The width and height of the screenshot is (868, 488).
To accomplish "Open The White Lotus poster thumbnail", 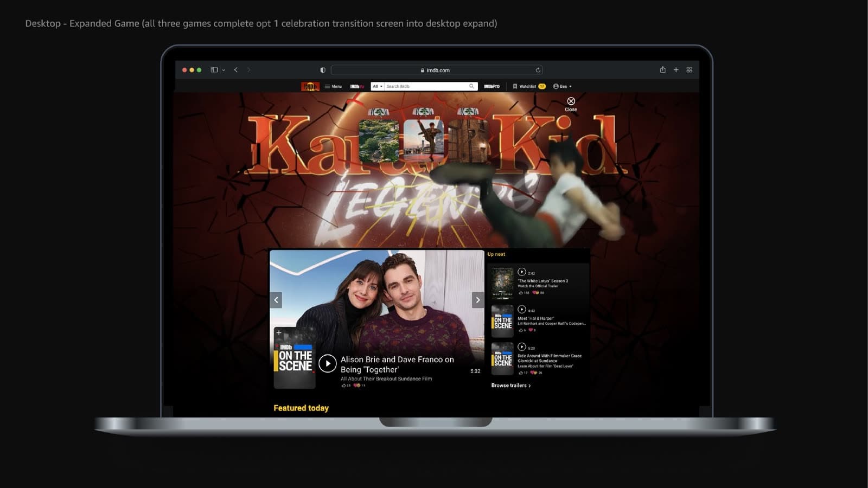I will click(502, 283).
